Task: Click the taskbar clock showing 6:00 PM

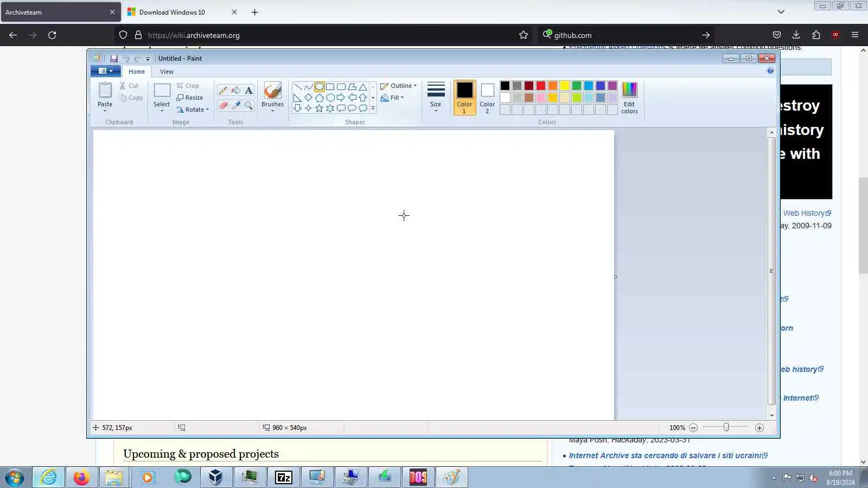Action: (x=840, y=478)
